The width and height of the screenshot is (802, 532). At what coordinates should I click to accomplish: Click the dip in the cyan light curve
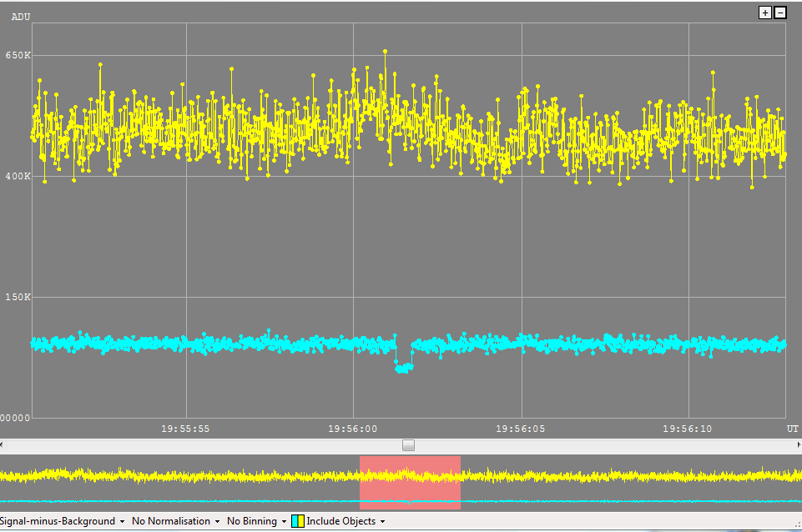pyautogui.click(x=403, y=367)
